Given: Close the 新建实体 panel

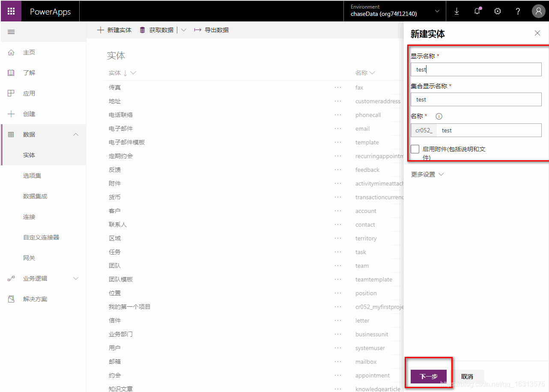Looking at the screenshot, I should tap(537, 33).
